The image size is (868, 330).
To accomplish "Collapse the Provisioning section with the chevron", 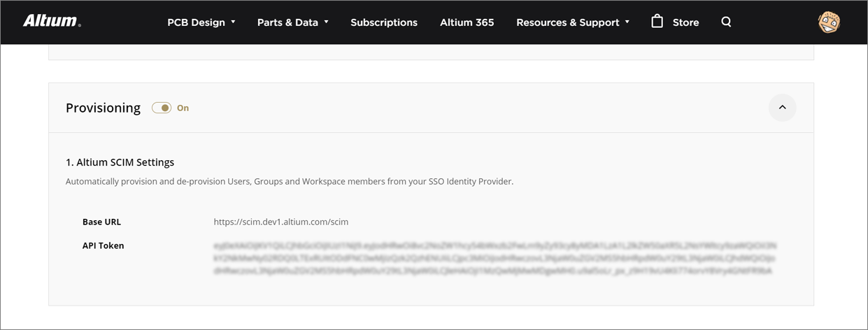I will tap(782, 108).
